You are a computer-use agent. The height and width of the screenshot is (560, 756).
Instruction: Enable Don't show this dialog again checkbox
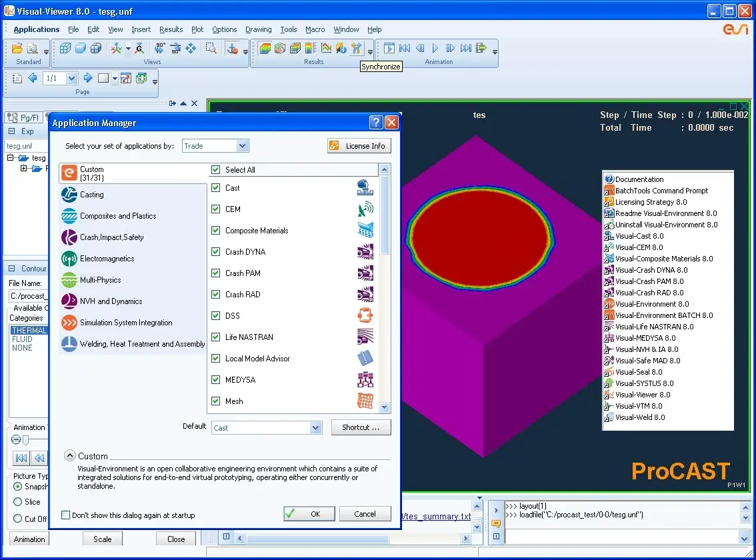[x=66, y=515]
